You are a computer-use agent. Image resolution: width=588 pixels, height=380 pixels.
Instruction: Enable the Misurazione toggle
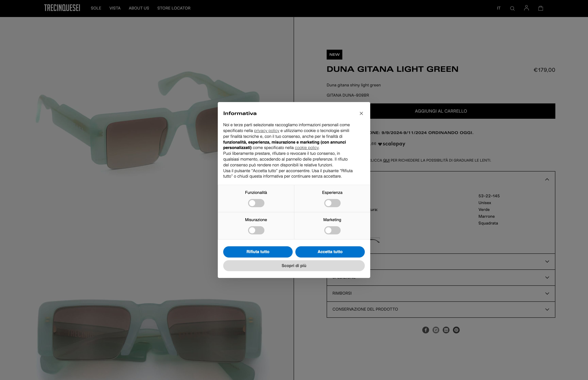[256, 230]
